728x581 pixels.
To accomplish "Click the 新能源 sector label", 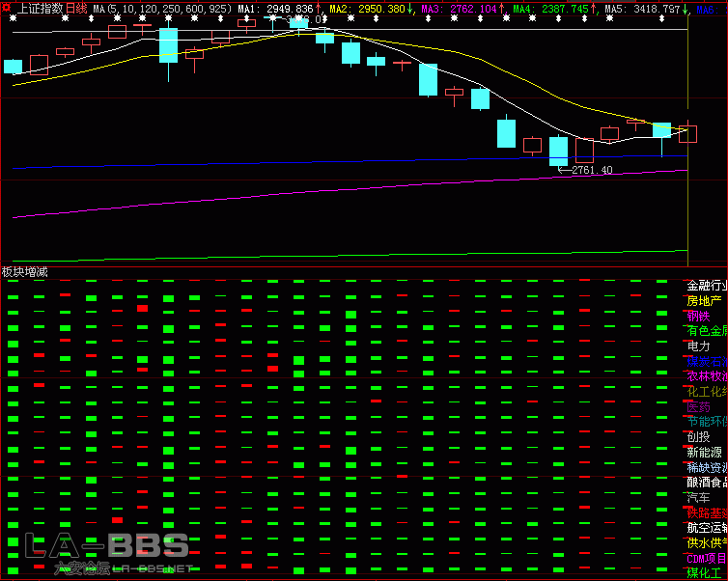I will coord(704,452).
